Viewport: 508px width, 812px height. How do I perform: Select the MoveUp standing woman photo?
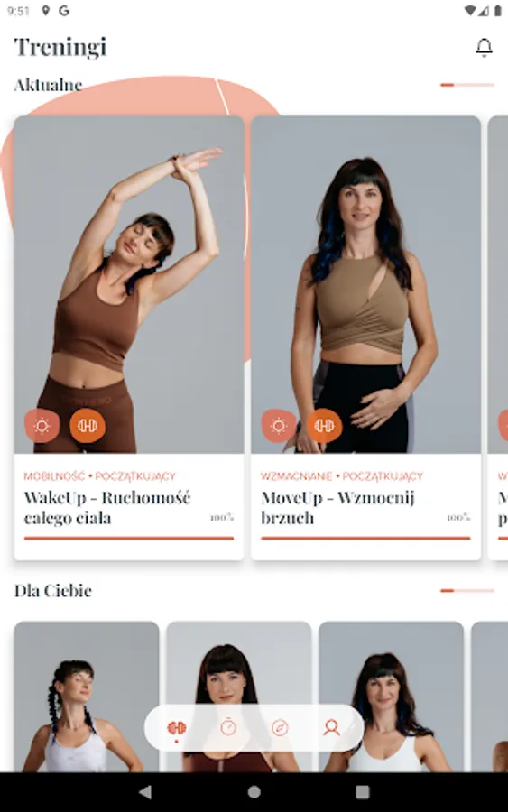[x=365, y=284]
